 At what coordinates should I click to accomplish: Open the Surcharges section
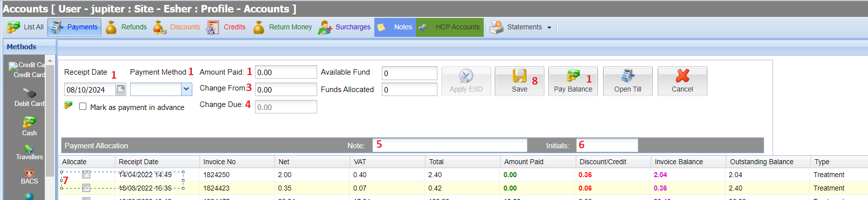click(345, 27)
